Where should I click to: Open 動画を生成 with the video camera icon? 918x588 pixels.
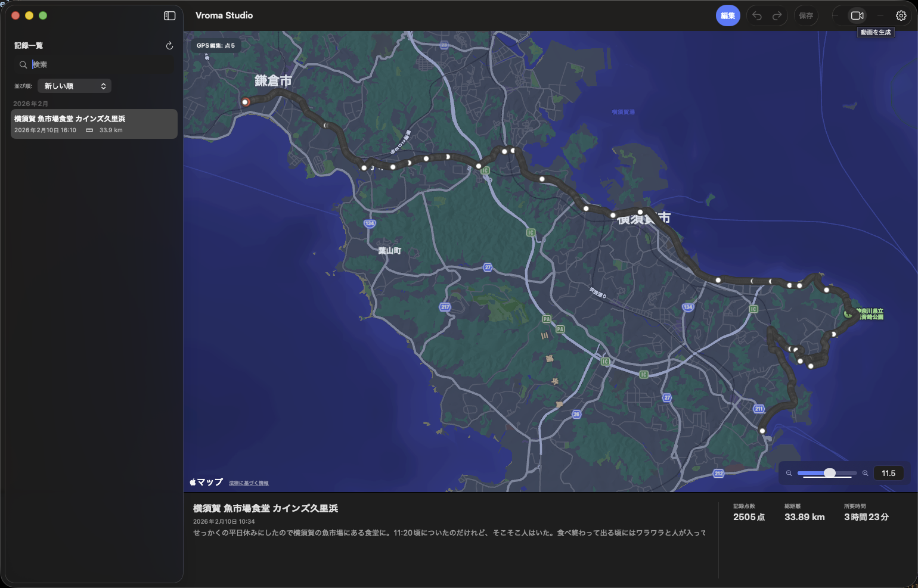(x=857, y=15)
